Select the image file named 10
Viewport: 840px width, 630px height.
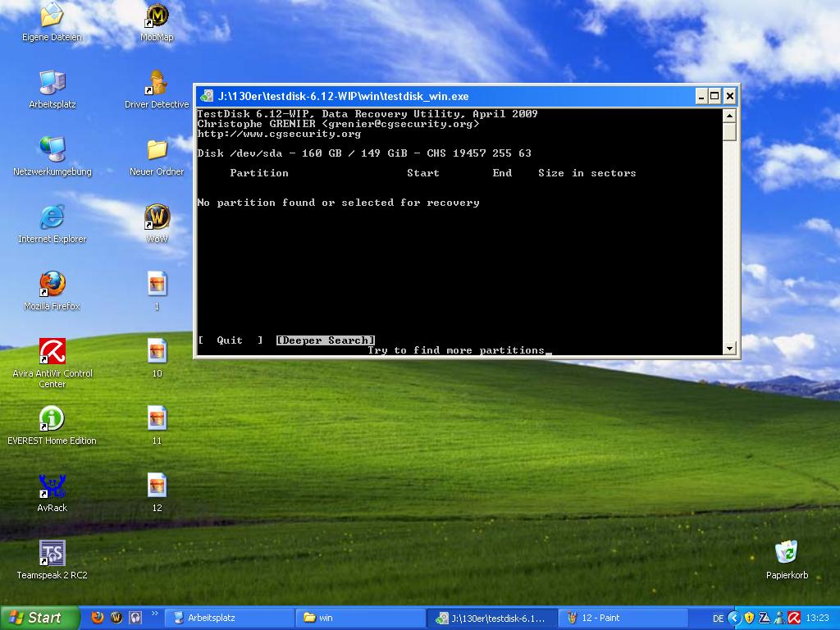157,358
